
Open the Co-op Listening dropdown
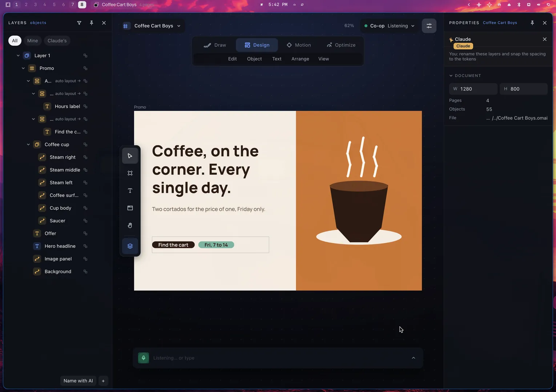389,26
